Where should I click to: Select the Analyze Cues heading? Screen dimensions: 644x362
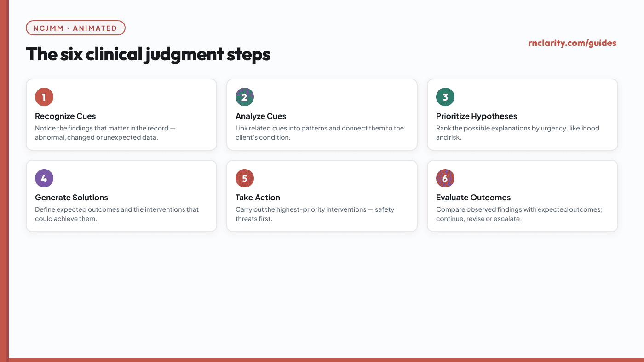tap(261, 116)
